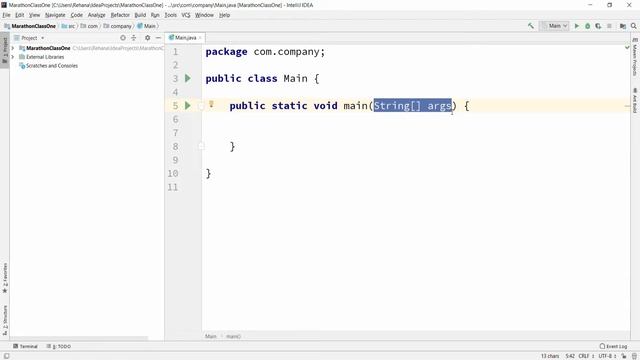Click inspection status checkmark at editor top right
Image resolution: width=640 pixels, height=360 pixels.
(627, 48)
